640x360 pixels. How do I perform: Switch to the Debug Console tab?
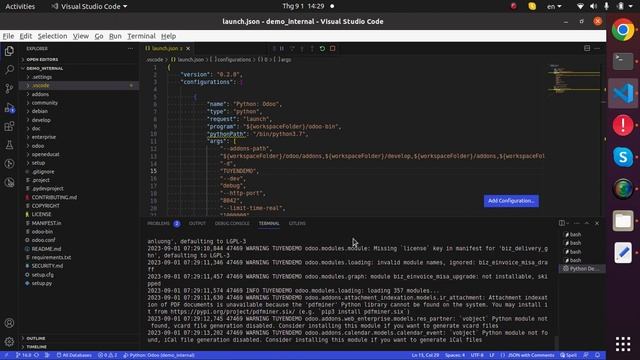click(x=232, y=223)
